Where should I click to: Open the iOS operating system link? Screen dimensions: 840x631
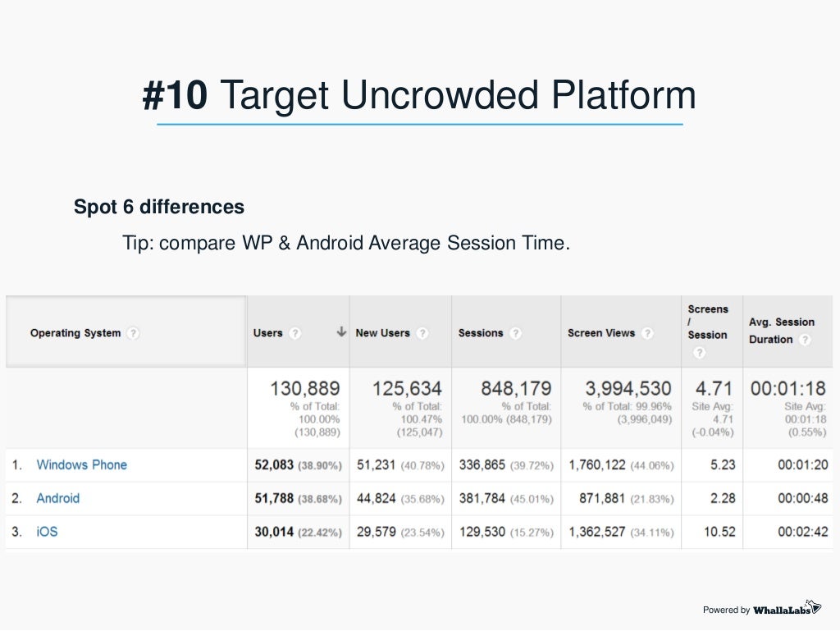(47, 532)
